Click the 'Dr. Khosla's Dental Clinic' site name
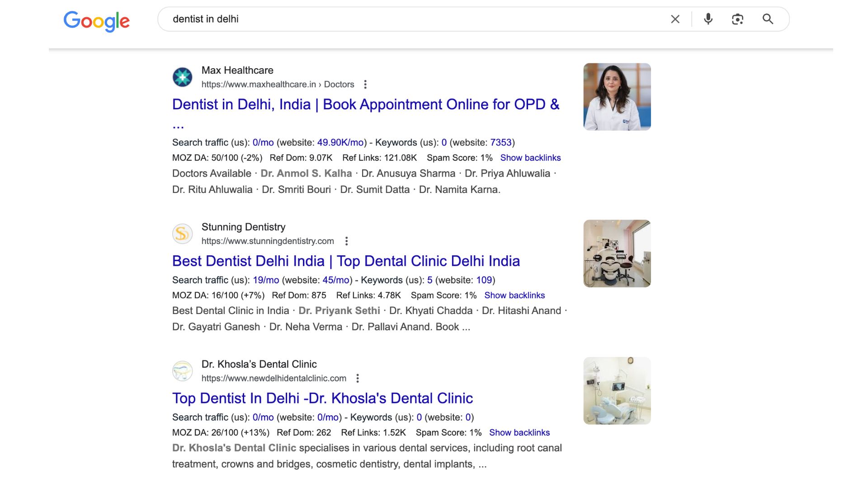868x488 pixels. pos(259,364)
